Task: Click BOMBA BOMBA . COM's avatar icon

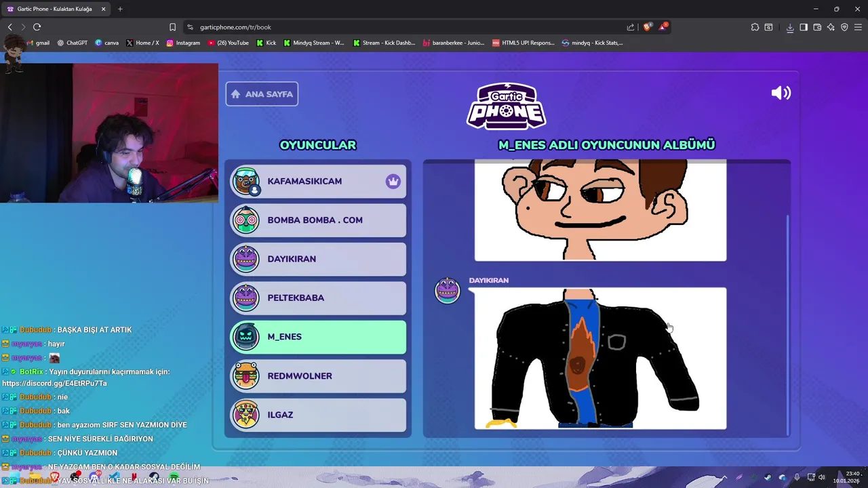Action: click(x=245, y=220)
